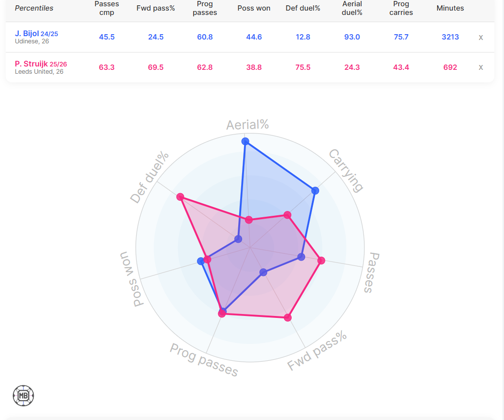
Task: Click J. Bijol player name
Action: 27,34
